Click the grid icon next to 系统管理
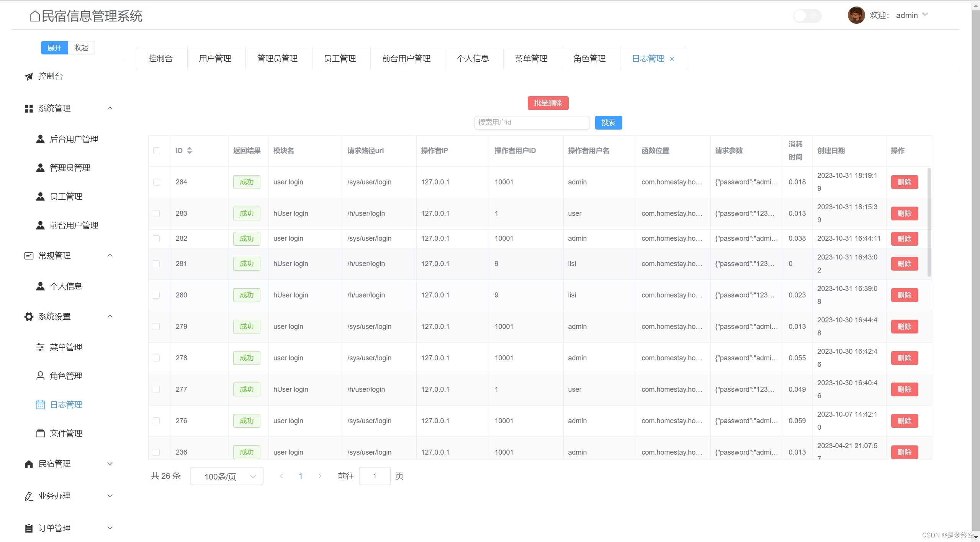The image size is (980, 542). click(29, 108)
